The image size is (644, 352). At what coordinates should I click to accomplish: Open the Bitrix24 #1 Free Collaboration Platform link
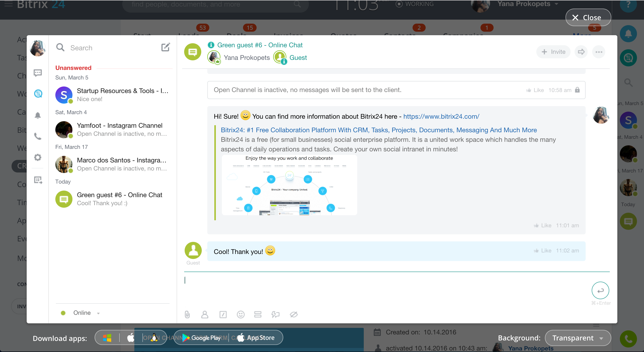379,130
